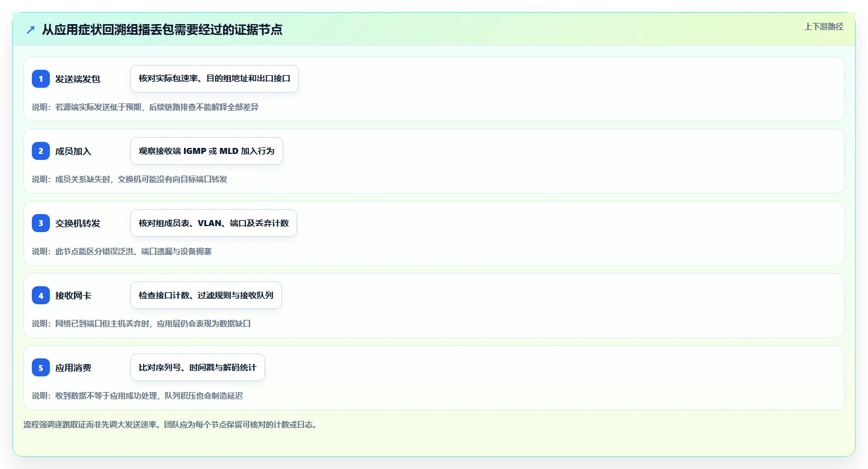The width and height of the screenshot is (868, 469).
Task: Click the 观察接收端 IGMP 或 MLD 加入行为 chip
Action: point(206,151)
